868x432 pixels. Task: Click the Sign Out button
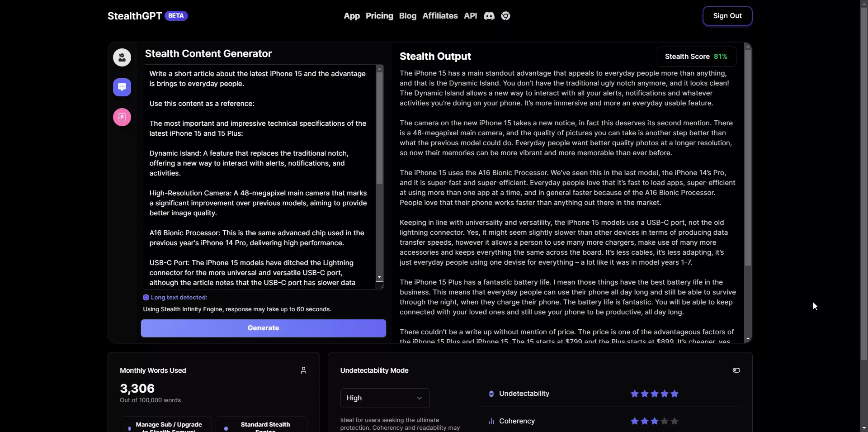pyautogui.click(x=727, y=16)
